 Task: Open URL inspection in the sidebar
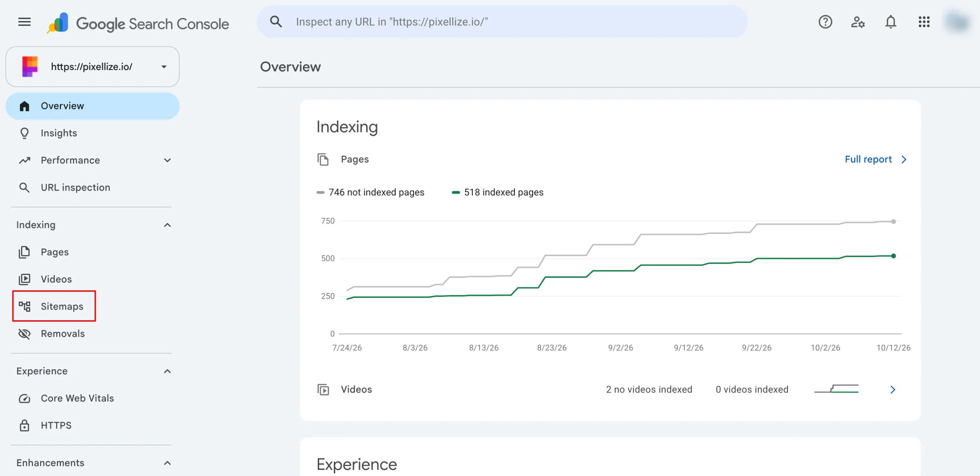point(92,187)
